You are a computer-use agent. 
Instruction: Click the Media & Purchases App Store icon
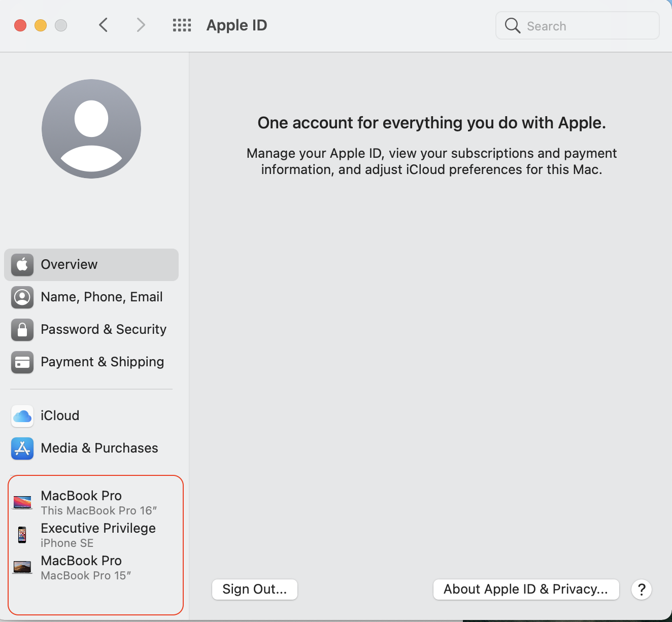[x=22, y=448]
